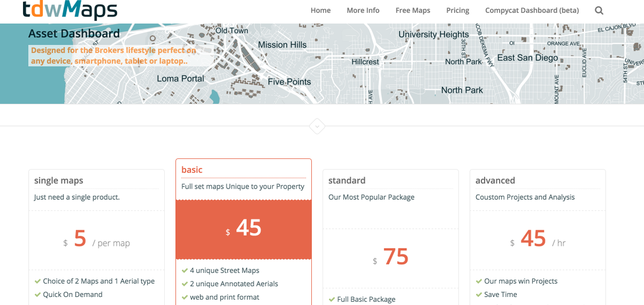Click checkmark beside 'Choice of 2 Maps'
Screen dimensions: 644x305
(38, 281)
